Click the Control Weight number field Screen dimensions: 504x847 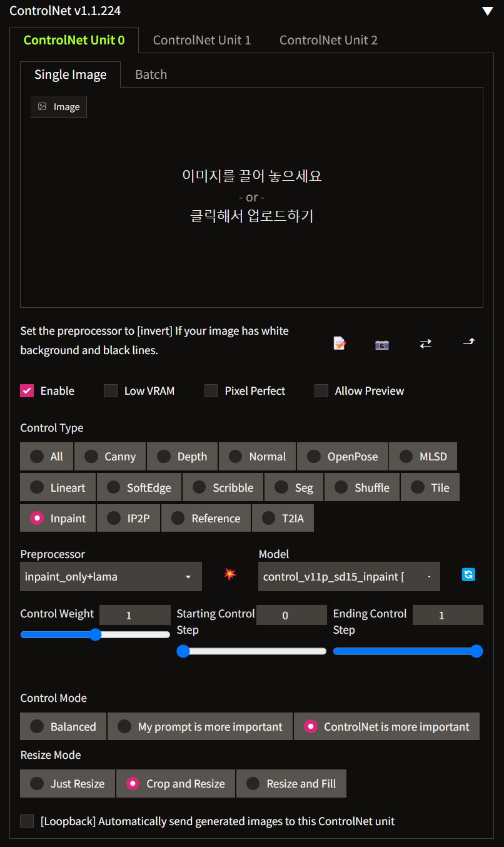click(x=134, y=615)
